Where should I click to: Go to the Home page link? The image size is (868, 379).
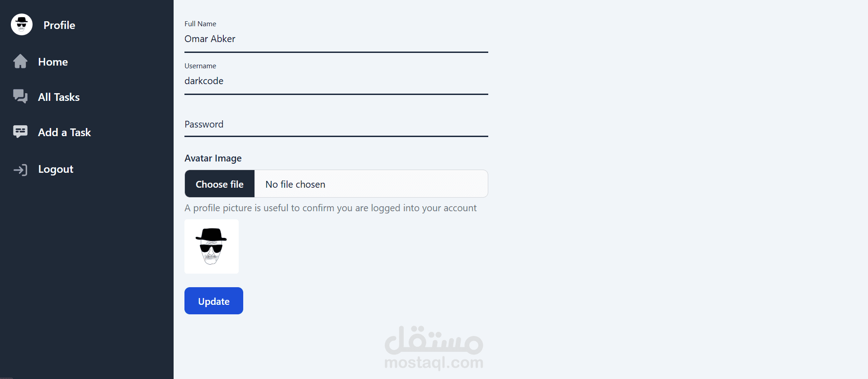point(53,62)
